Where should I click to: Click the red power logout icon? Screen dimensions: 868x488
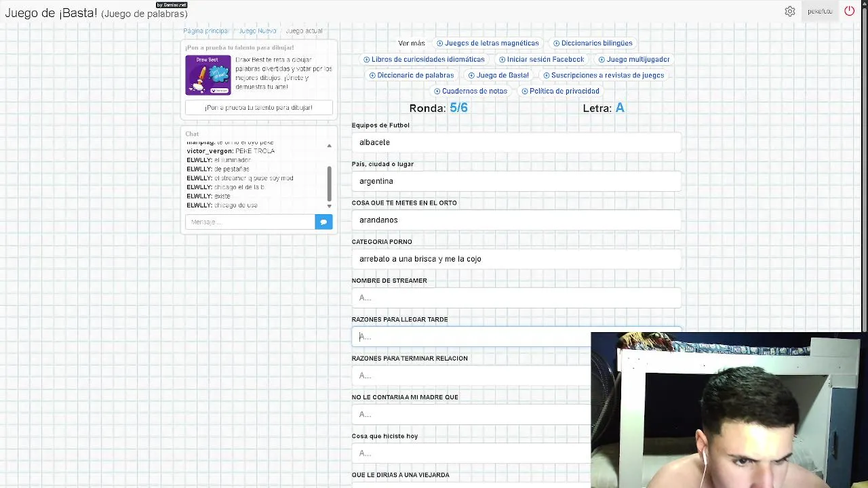[849, 12]
